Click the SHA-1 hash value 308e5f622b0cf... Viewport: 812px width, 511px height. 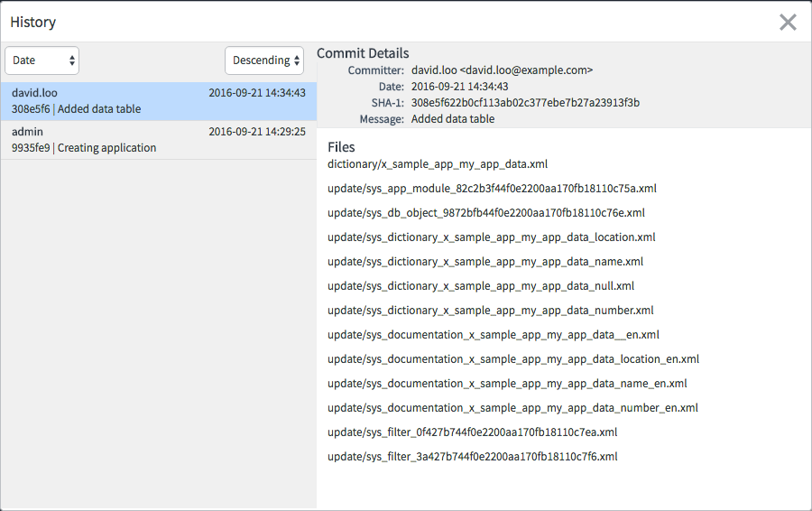(525, 103)
